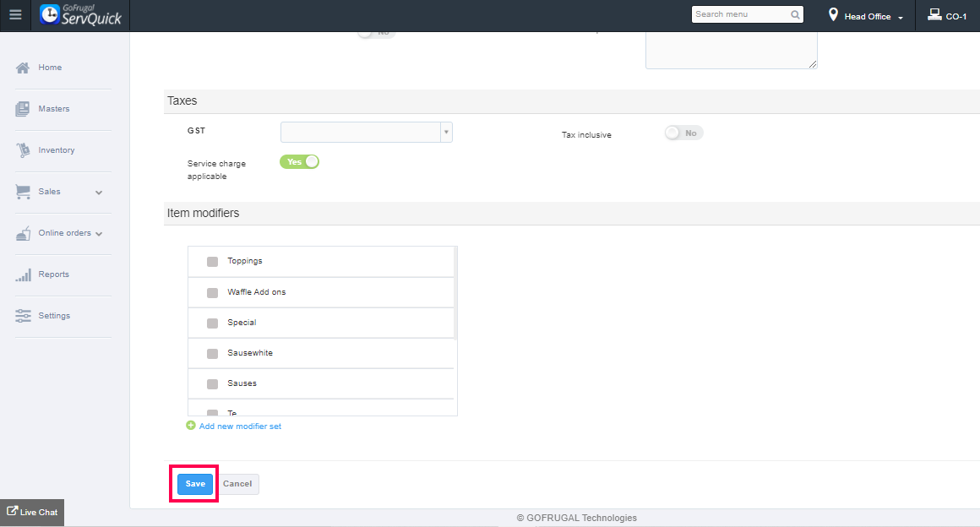Click the Sausewhite label text
This screenshot has height=527, width=980.
[x=250, y=352]
